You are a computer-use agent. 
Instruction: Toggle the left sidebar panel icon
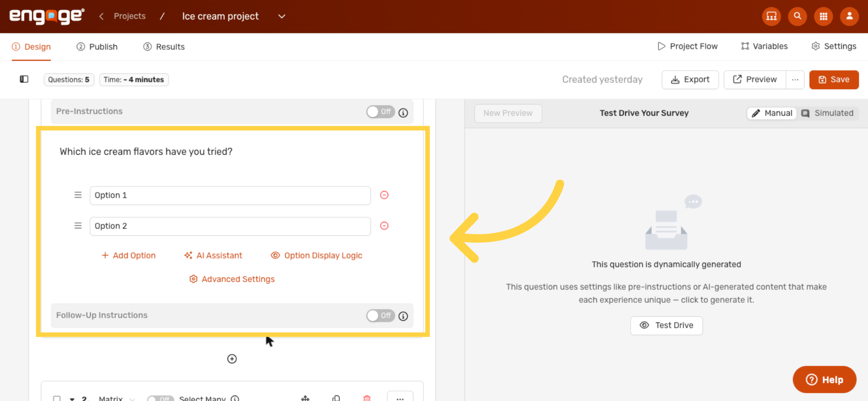tap(24, 79)
